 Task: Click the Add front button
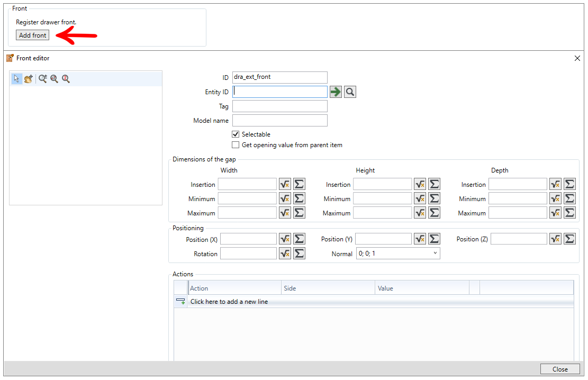pyautogui.click(x=33, y=35)
